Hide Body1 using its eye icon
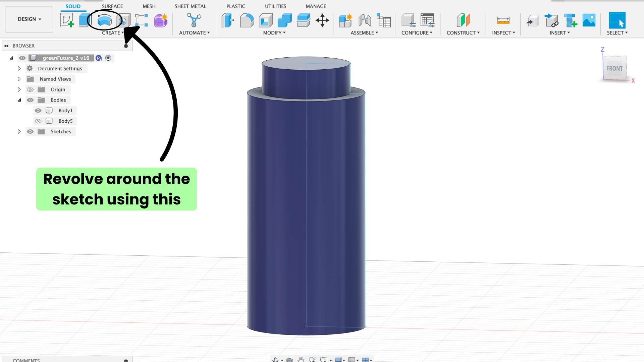644x362 pixels. (38, 111)
